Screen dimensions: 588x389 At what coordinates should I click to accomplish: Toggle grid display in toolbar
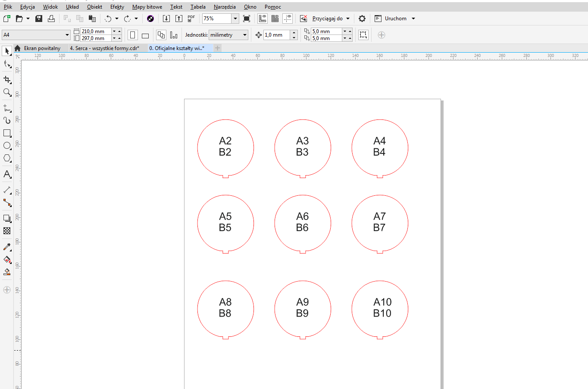[x=275, y=19]
